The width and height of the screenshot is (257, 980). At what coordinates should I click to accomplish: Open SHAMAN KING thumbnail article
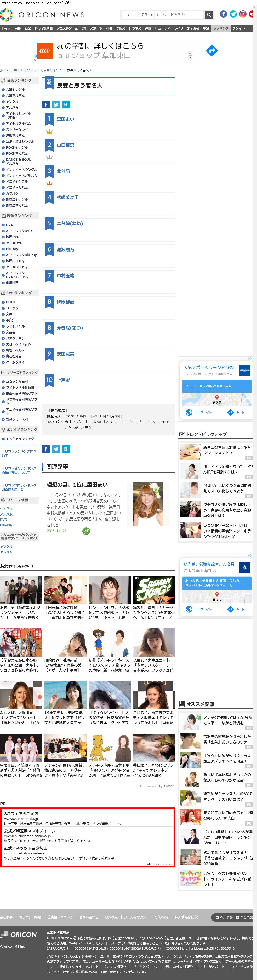coord(154,590)
